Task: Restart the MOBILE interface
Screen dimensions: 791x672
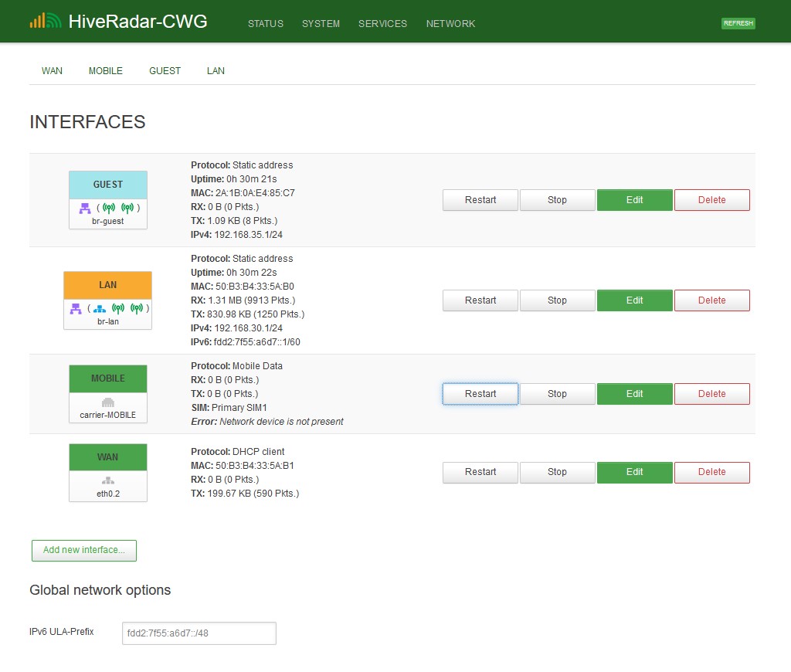Action: (480, 394)
